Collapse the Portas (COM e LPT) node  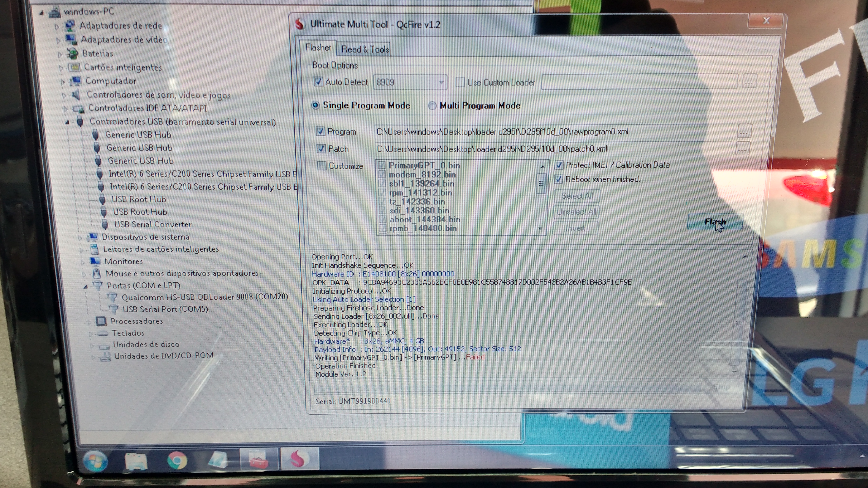tap(86, 287)
